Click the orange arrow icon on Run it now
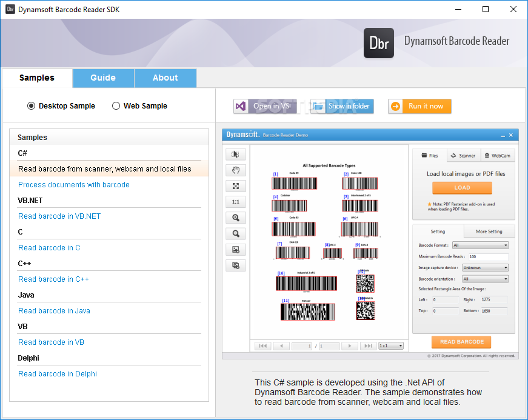The width and height of the screenshot is (528, 420). [x=396, y=106]
